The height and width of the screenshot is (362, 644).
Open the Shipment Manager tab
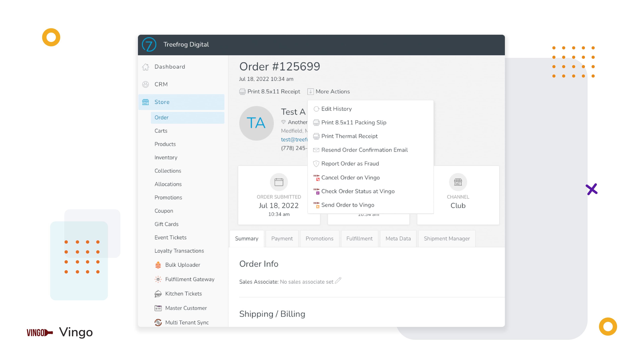[x=446, y=239]
